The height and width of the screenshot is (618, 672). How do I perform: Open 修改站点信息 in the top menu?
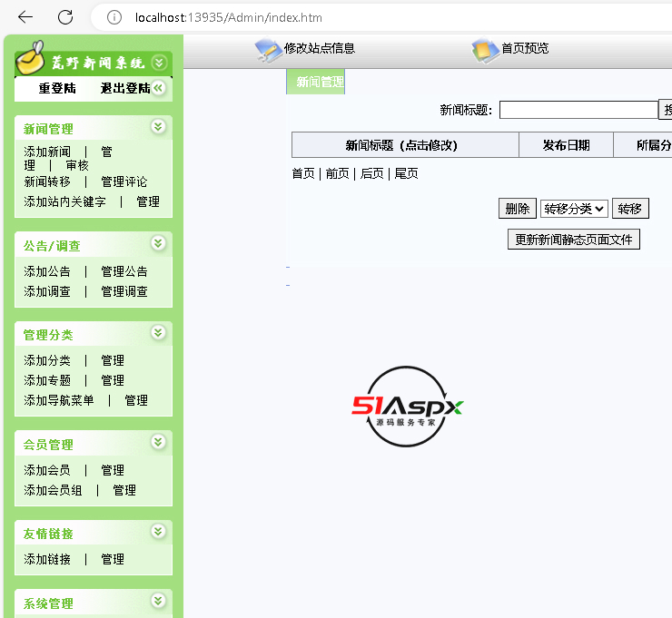point(319,48)
